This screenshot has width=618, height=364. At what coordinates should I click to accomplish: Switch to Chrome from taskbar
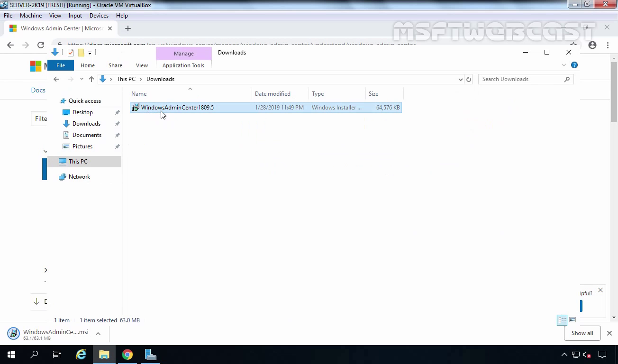(127, 355)
